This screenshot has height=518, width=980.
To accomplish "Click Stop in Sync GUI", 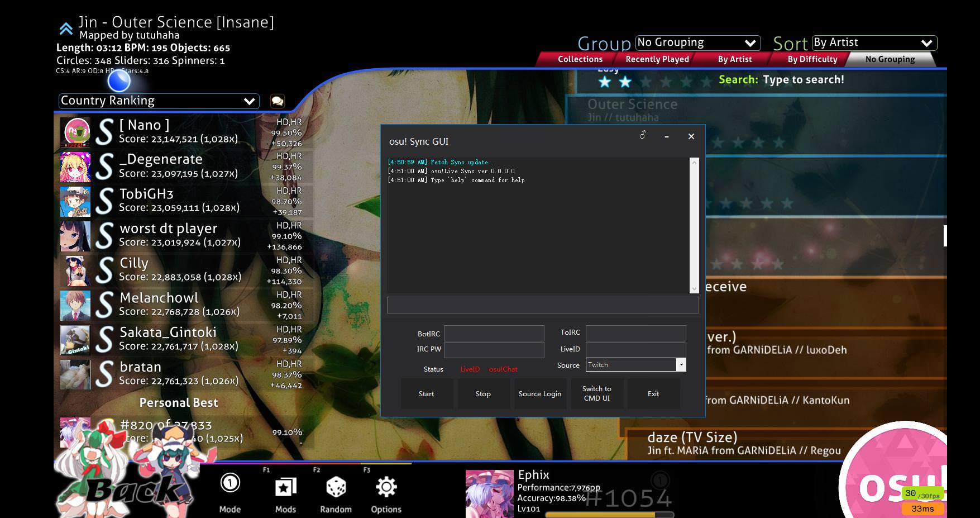I will (483, 394).
